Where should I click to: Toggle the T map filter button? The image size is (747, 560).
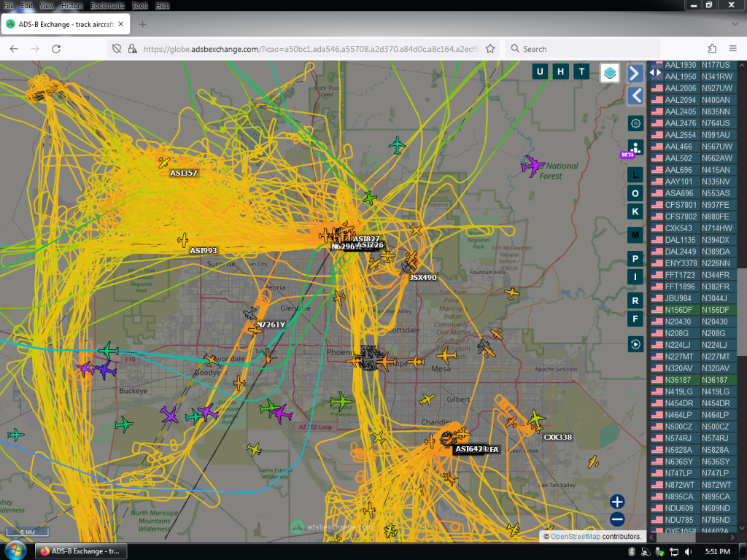581,72
